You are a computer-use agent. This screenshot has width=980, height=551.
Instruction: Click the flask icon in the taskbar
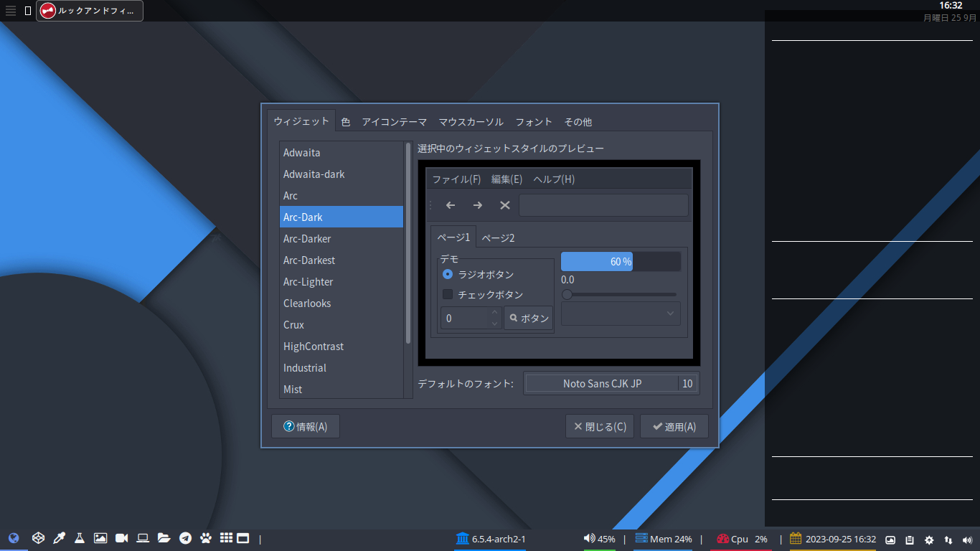click(x=80, y=538)
